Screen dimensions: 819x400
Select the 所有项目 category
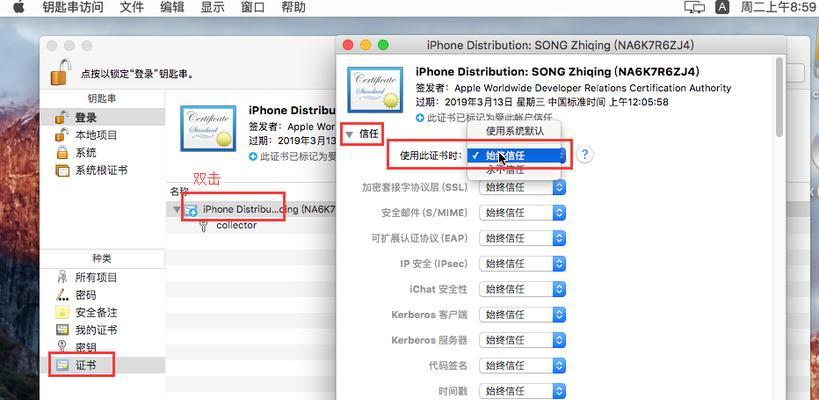(x=102, y=277)
